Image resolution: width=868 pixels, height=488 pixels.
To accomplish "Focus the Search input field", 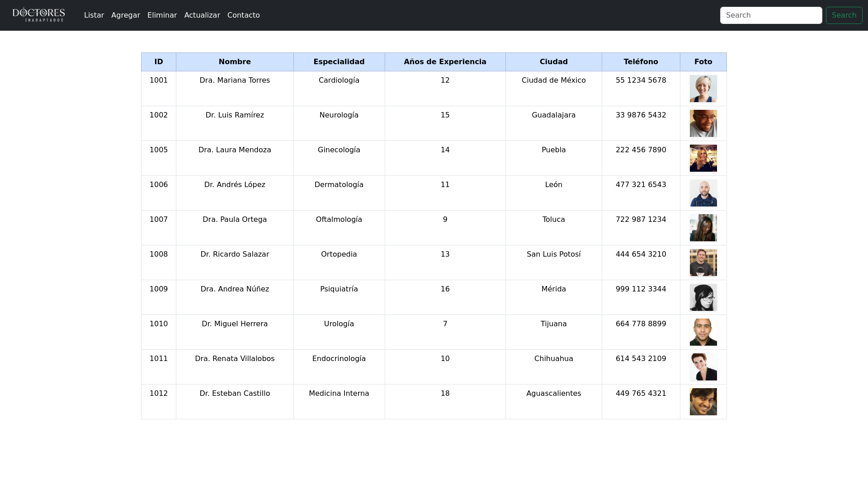I will click(771, 15).
